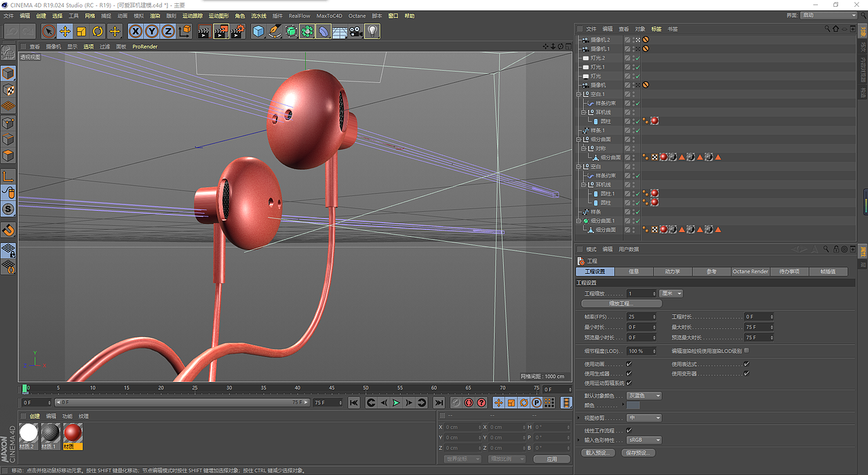The image size is (868, 475).
Task: Open the sRGB input color profile dropdown
Action: [x=644, y=440]
